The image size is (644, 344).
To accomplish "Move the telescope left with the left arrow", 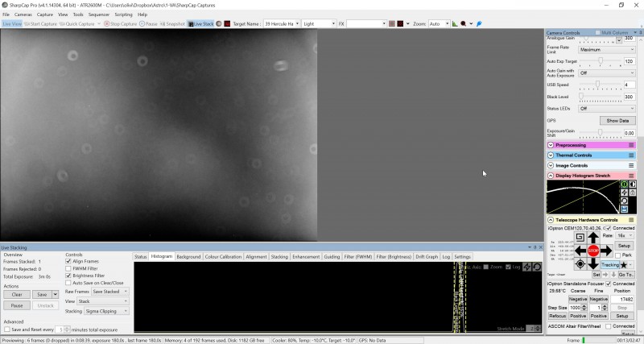I will [x=580, y=251].
